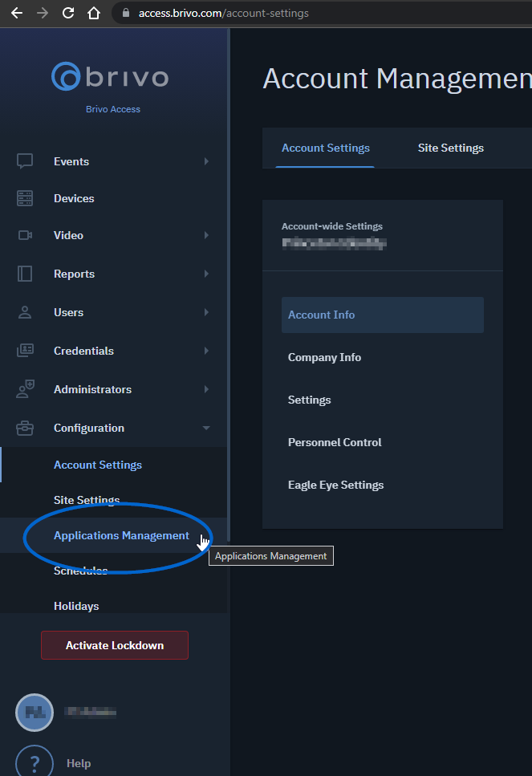This screenshot has height=776, width=532.
Task: Click the Account-wide Settings heading
Action: pyautogui.click(x=332, y=226)
